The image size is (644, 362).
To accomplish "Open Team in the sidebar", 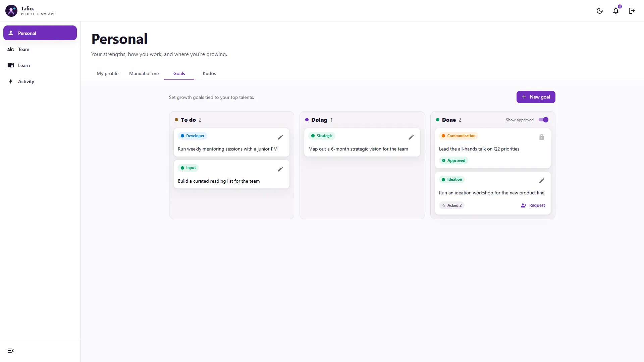I will pyautogui.click(x=40, y=49).
